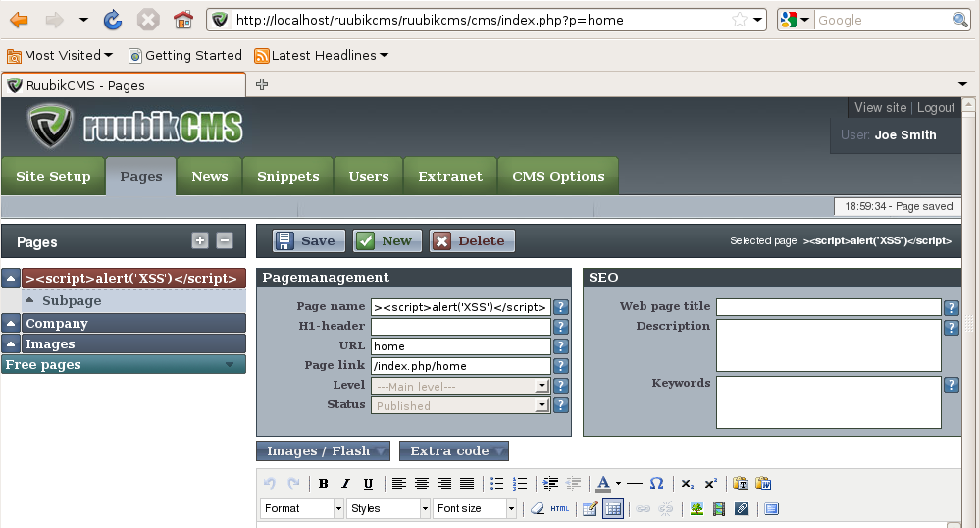Log out via Logout link
Viewport: 980px width, 528px height.
coord(936,108)
